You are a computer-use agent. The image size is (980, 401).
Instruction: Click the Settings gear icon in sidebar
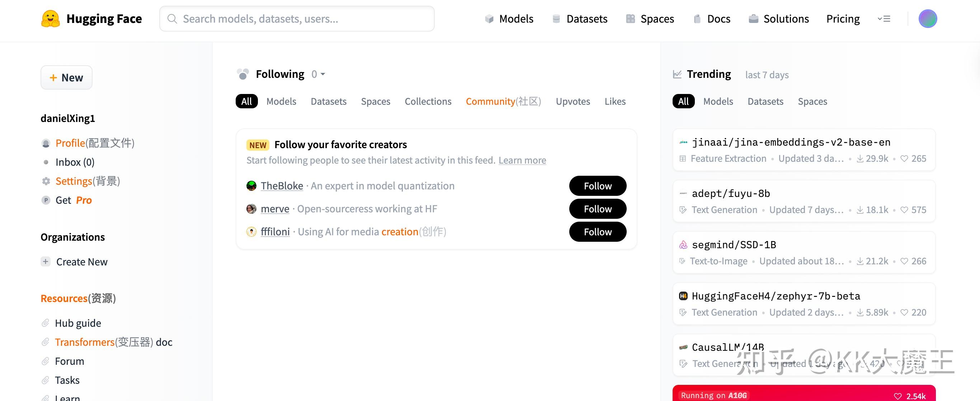pos(46,181)
